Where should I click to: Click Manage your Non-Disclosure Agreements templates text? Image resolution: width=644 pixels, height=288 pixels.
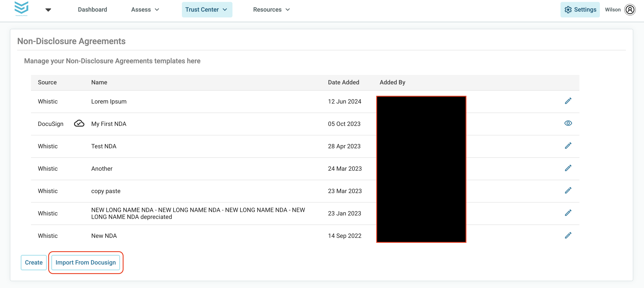(112, 61)
